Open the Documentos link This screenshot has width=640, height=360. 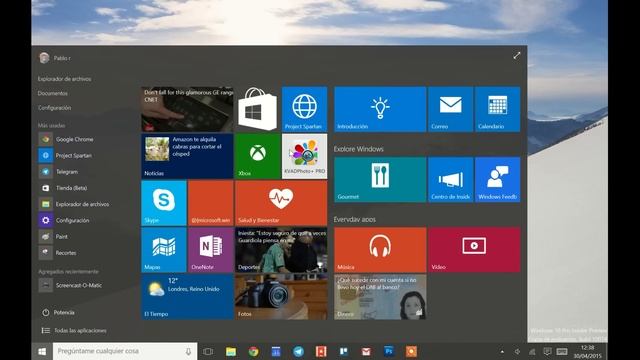[53, 93]
